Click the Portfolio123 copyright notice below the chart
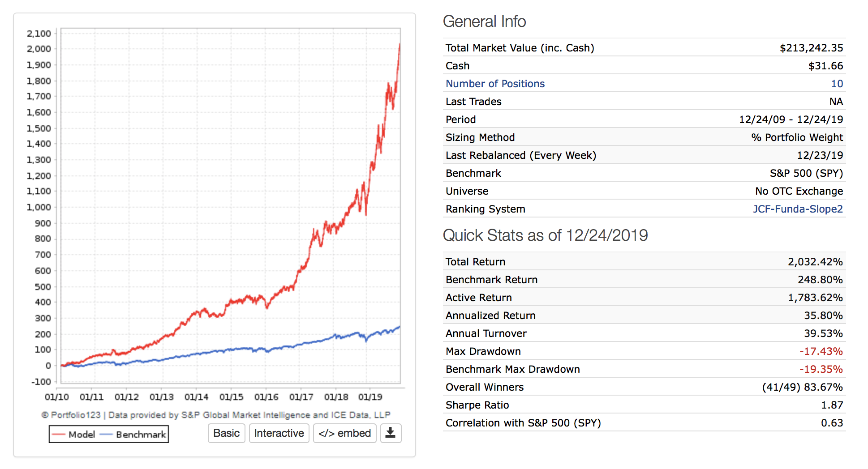The width and height of the screenshot is (868, 469). pyautogui.click(x=216, y=415)
